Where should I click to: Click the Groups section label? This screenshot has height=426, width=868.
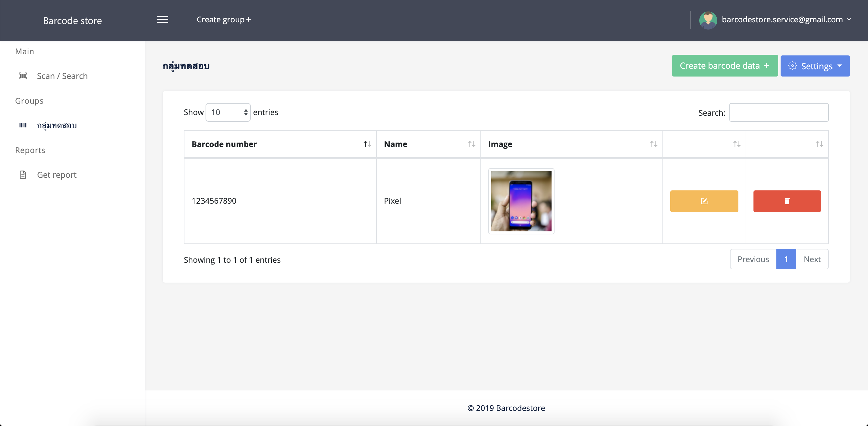[29, 101]
